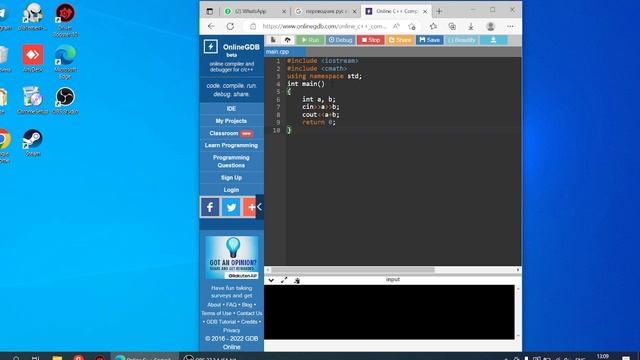Go back with the browser back arrow
This screenshot has height=360, width=640.
coord(211,26)
